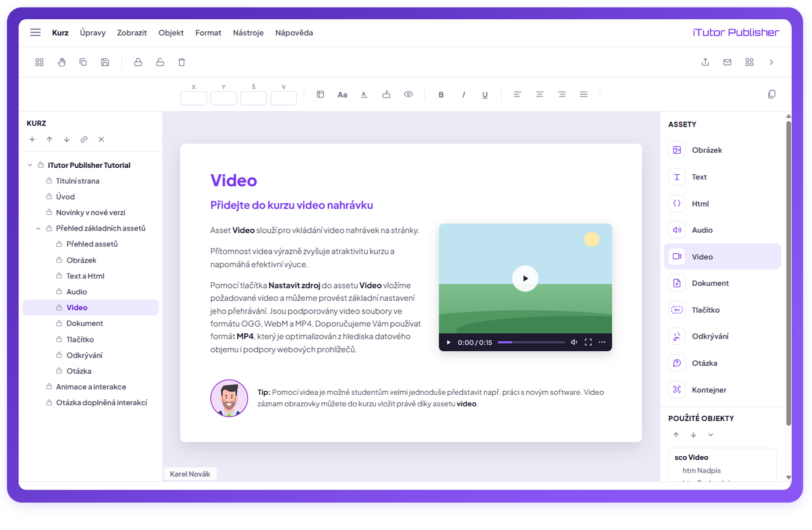812x530 pixels.
Task: Delete with the trash can icon
Action: click(x=182, y=62)
